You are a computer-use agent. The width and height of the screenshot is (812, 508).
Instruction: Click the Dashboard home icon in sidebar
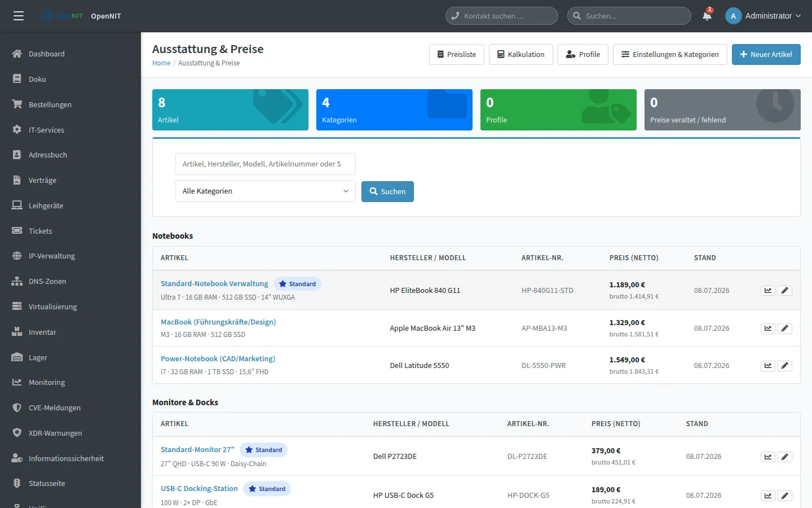(x=17, y=54)
